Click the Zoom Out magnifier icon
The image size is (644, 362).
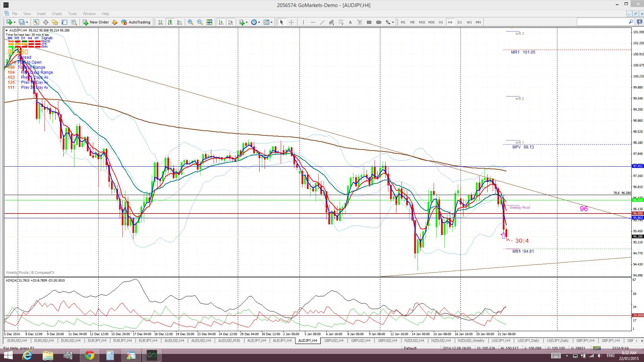pos(200,22)
